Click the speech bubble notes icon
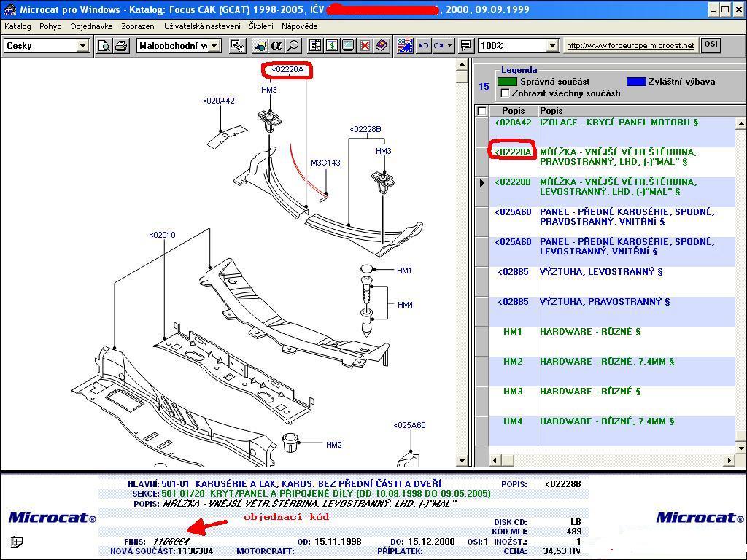The height and width of the screenshot is (560, 747). point(465,46)
